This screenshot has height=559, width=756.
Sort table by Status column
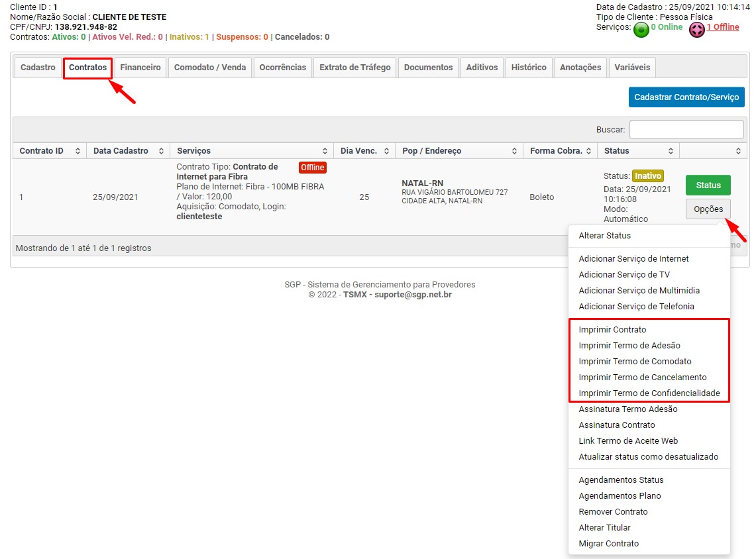(671, 151)
